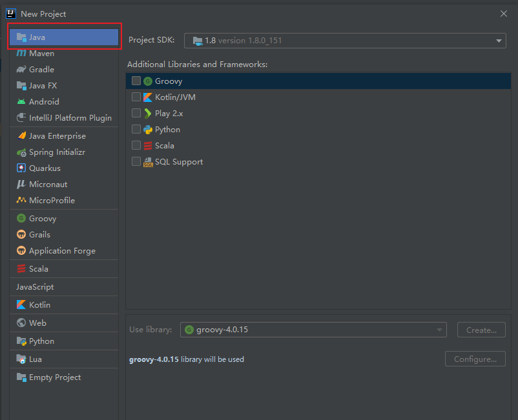Click the Kotlin/JVM icon in the frameworks list
This screenshot has height=420, width=518.
click(148, 97)
